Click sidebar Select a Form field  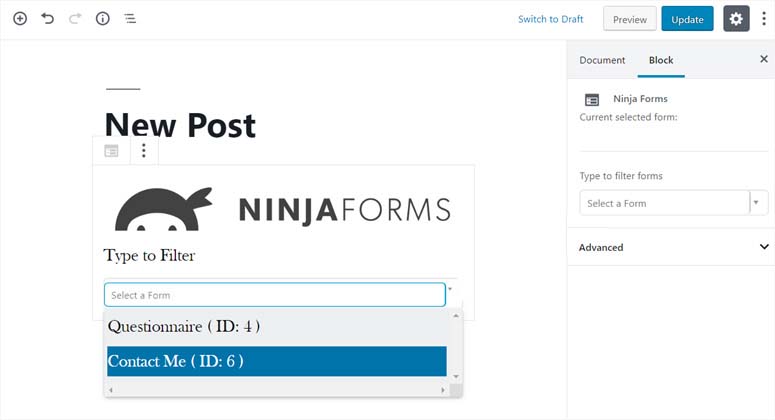(x=665, y=203)
